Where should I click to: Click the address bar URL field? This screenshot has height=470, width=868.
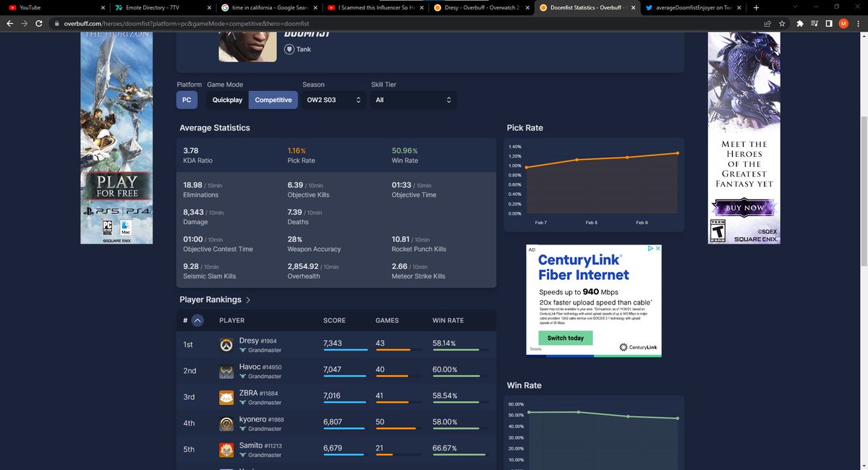point(405,23)
